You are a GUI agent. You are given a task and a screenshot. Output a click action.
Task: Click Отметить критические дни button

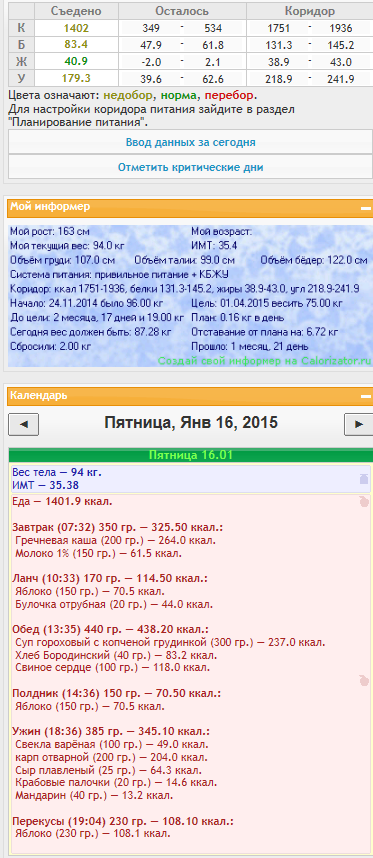190,167
